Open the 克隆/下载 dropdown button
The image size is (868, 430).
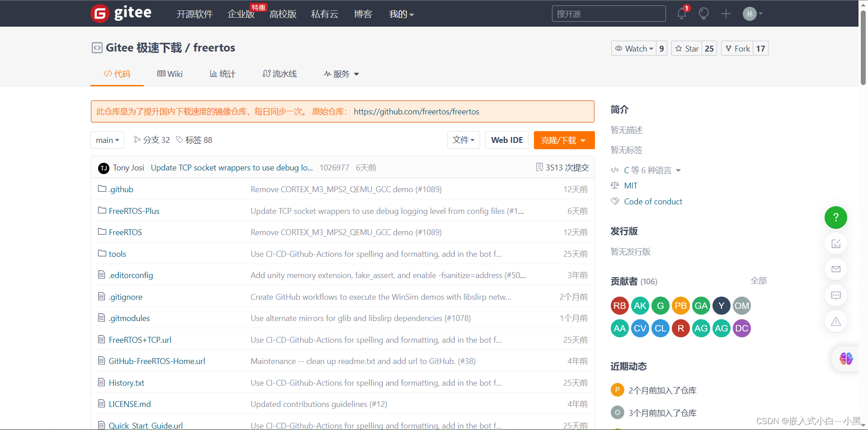click(x=564, y=140)
